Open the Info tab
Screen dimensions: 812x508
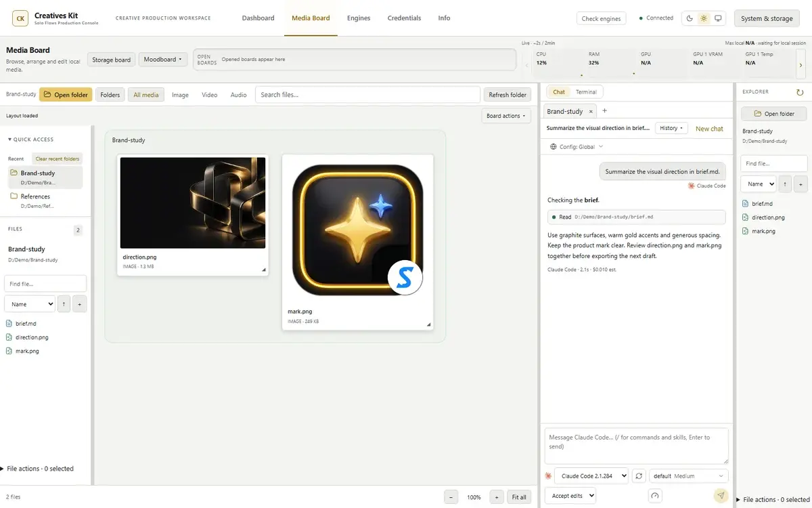[x=444, y=18]
